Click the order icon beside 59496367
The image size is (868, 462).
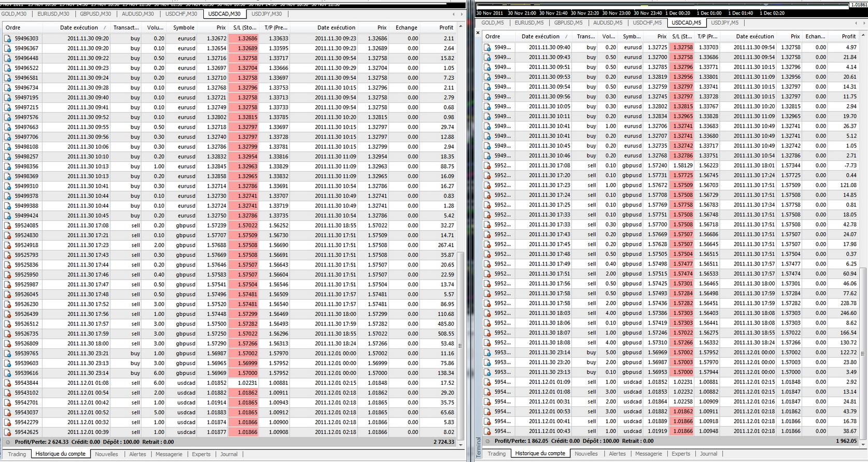(x=7, y=48)
